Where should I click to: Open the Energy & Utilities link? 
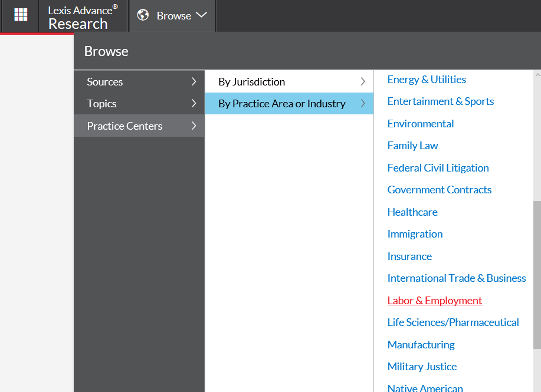(427, 80)
